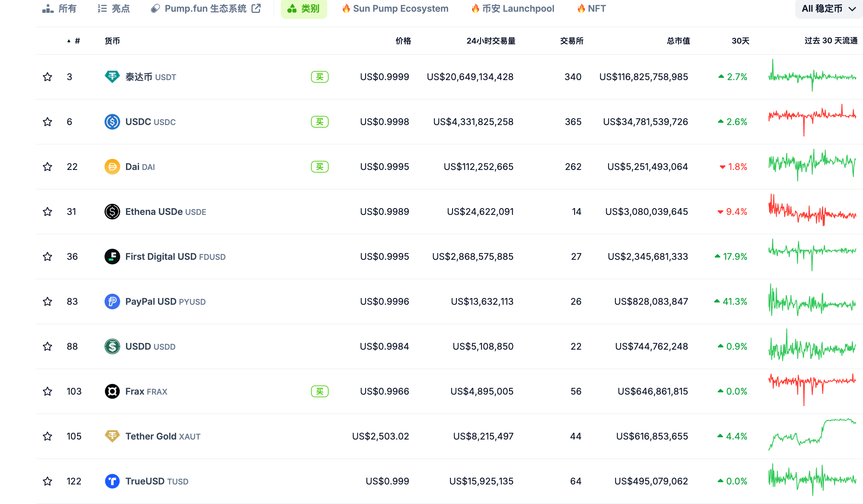Image resolution: width=863 pixels, height=504 pixels.
Task: Click the Pump.fun pill icon
Action: pos(155,8)
